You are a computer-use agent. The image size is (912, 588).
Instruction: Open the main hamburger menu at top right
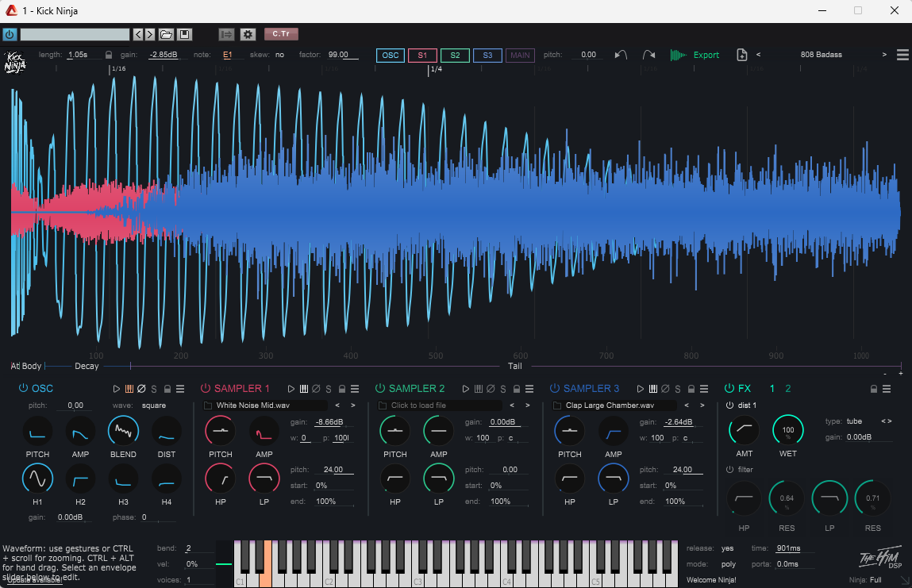pyautogui.click(x=902, y=55)
